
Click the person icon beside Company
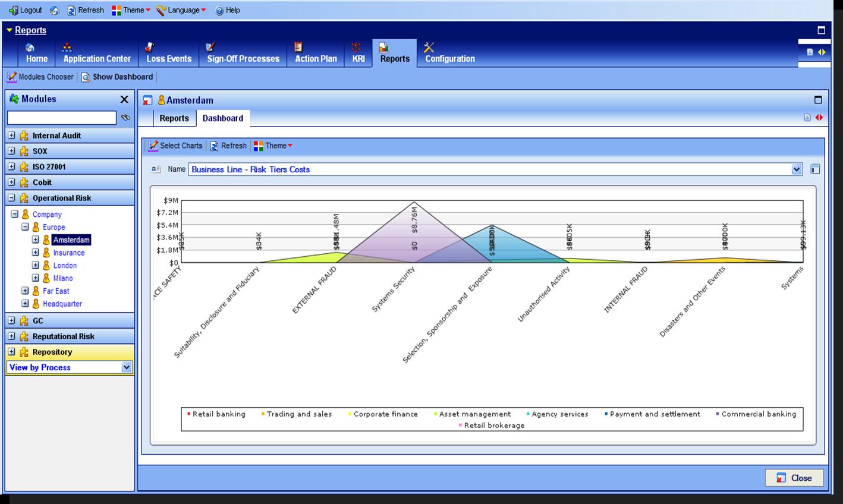pyautogui.click(x=26, y=214)
